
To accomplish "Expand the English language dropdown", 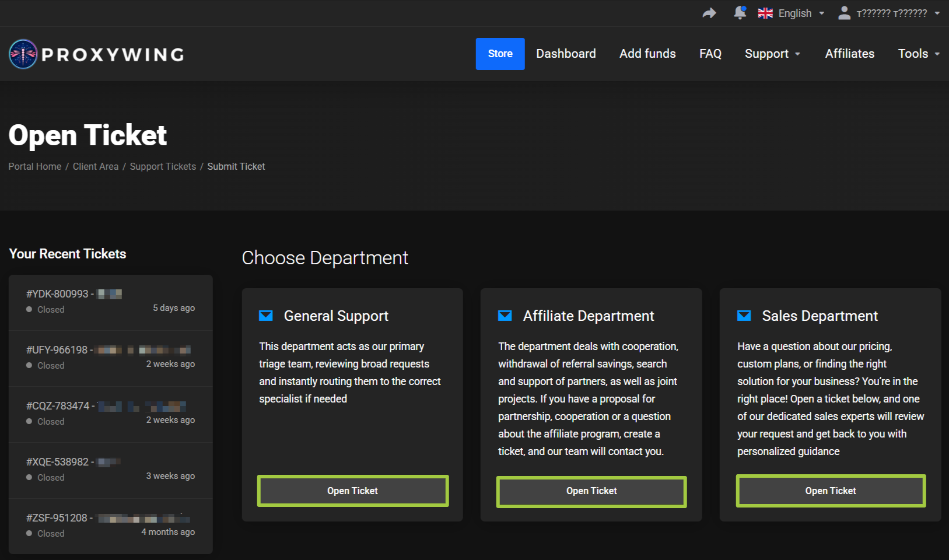I will pos(792,13).
